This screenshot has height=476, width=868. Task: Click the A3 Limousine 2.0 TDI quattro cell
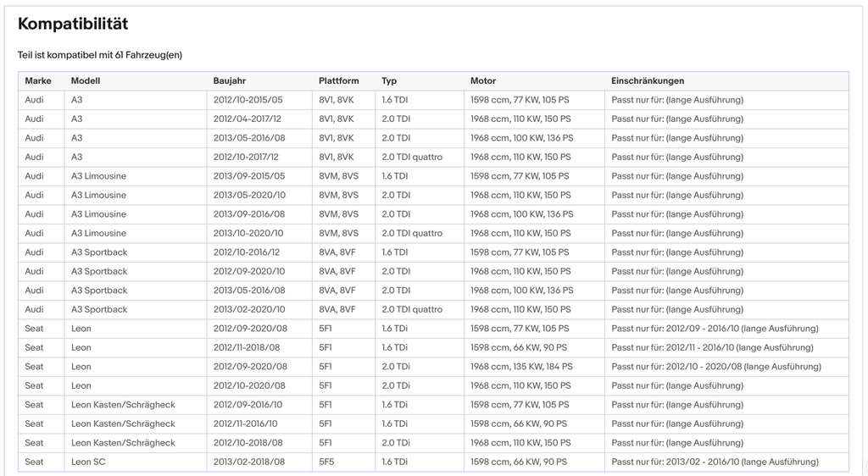tap(419, 233)
